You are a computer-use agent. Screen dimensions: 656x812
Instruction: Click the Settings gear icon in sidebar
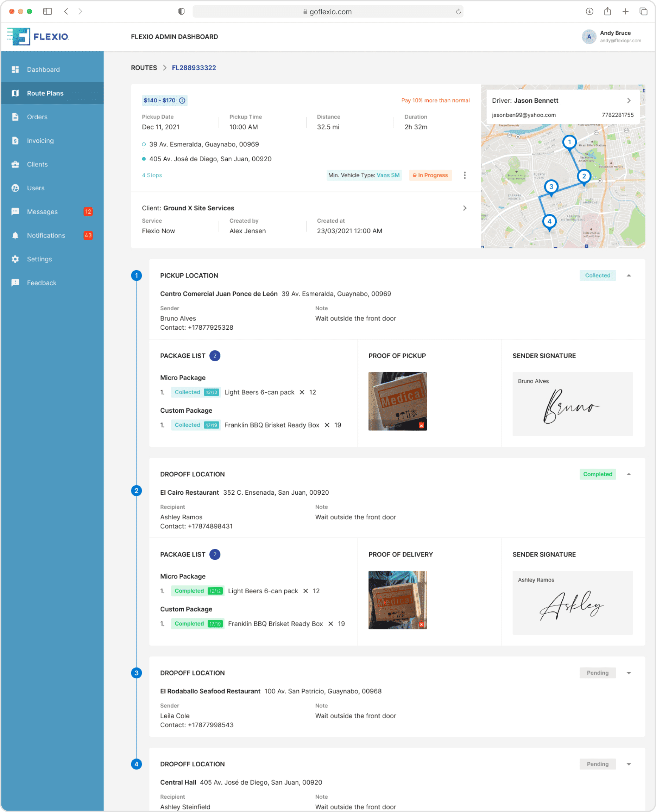15,259
